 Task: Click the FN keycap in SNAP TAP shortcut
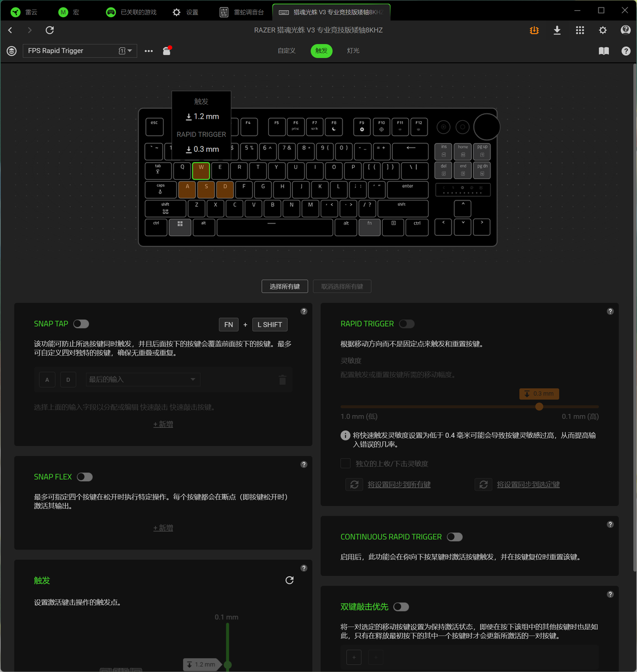(229, 325)
